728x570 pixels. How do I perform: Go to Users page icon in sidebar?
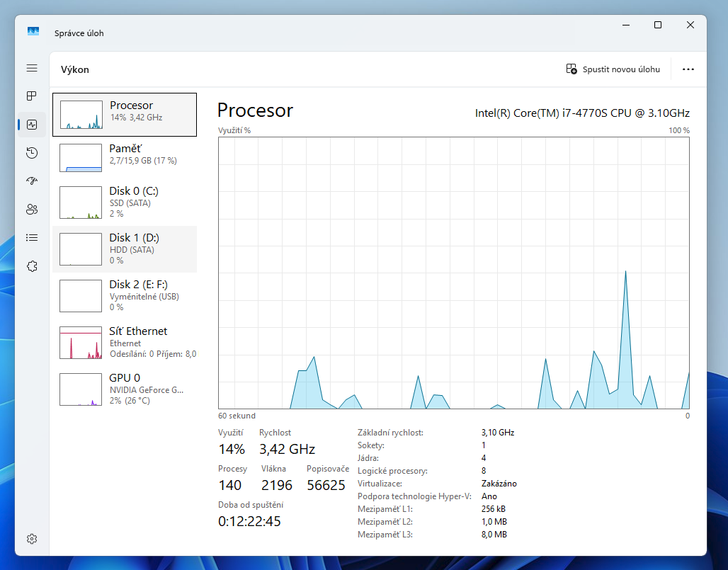pyautogui.click(x=32, y=210)
